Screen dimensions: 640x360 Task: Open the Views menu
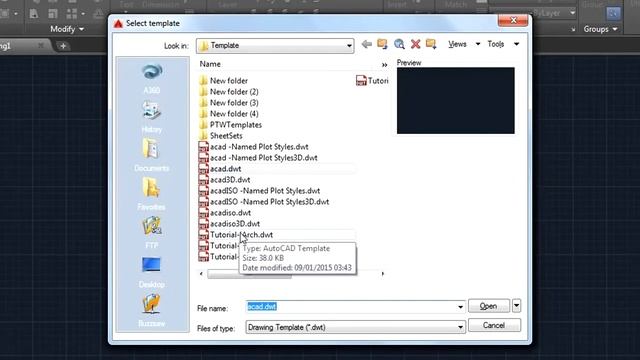click(464, 44)
